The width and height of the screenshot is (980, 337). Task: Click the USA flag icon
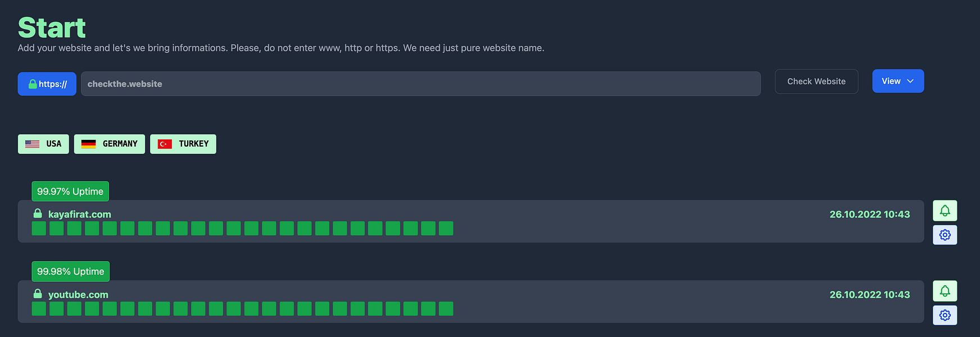point(33,144)
